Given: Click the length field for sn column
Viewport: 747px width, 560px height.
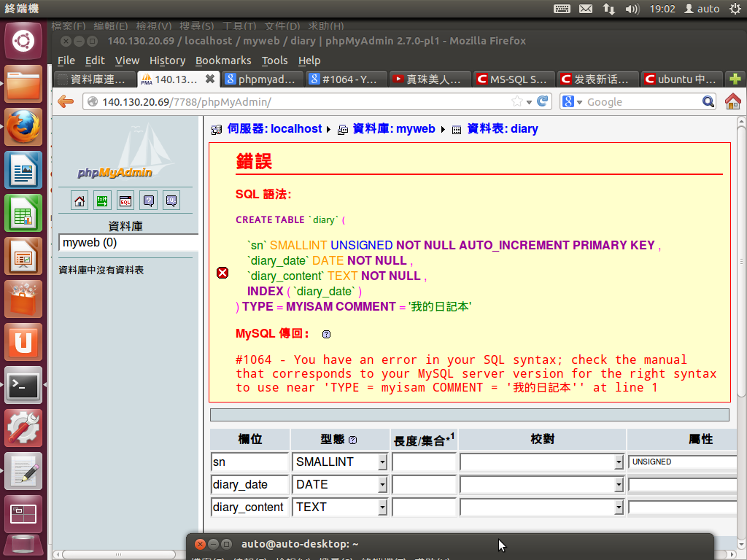Looking at the screenshot, I should coord(424,462).
